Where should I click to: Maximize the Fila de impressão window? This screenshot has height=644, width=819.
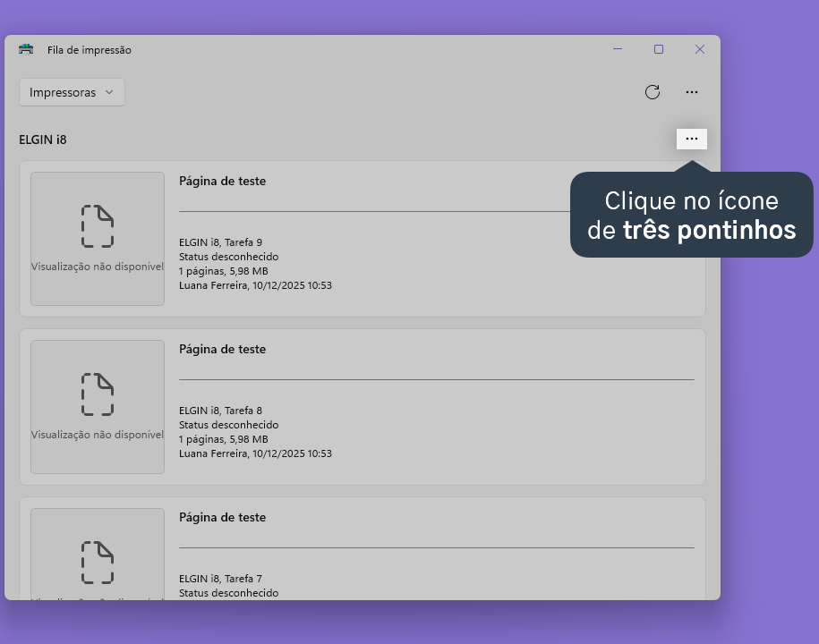[659, 49]
